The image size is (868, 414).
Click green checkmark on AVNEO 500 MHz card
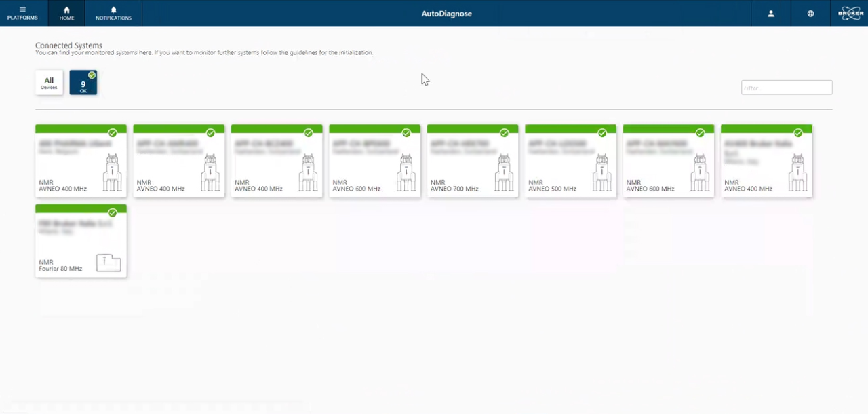[x=602, y=133]
